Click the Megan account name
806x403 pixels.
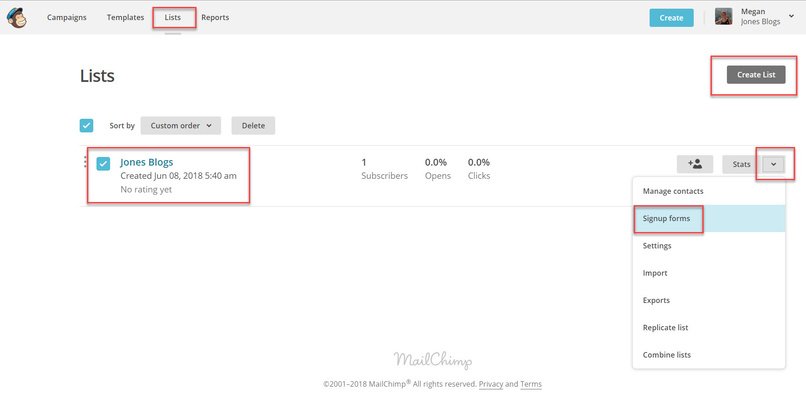[x=753, y=11]
